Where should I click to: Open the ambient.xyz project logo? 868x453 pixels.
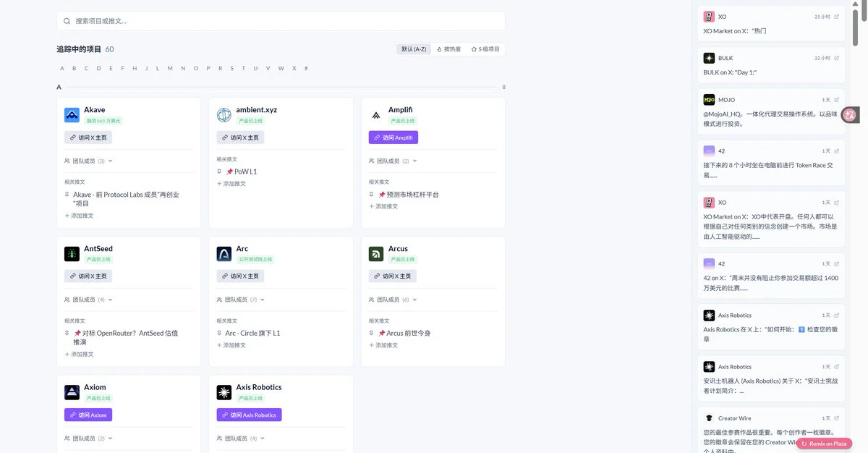(224, 115)
